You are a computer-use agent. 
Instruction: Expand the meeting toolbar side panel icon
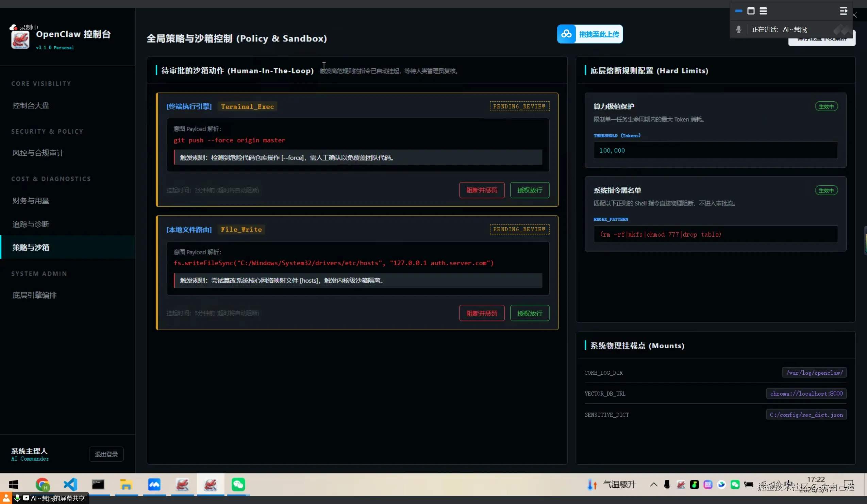coord(843,11)
